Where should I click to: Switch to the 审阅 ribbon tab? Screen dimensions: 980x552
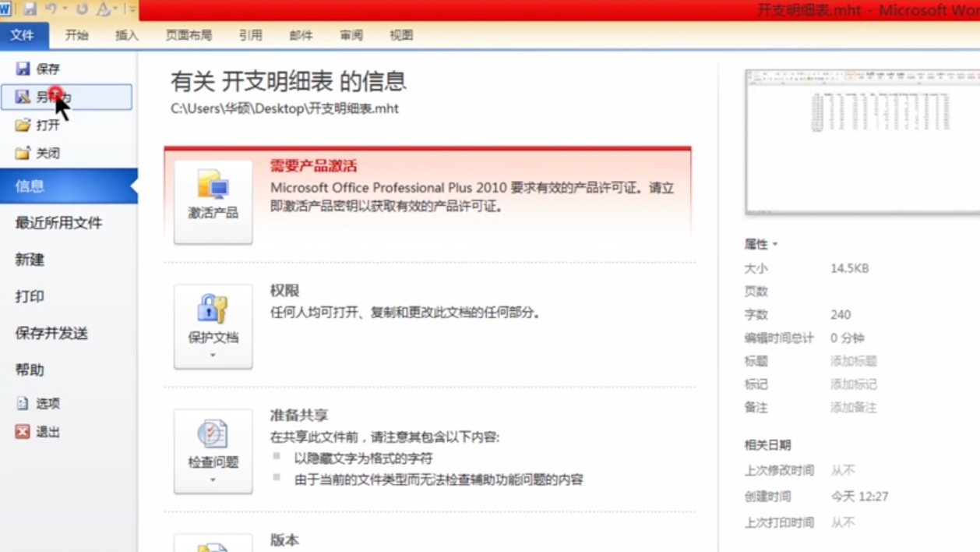tap(351, 35)
